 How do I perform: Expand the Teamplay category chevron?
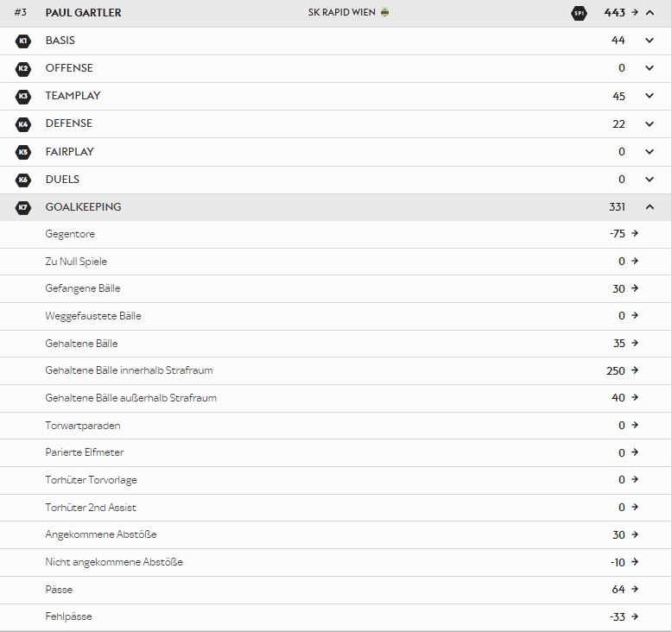[650, 96]
